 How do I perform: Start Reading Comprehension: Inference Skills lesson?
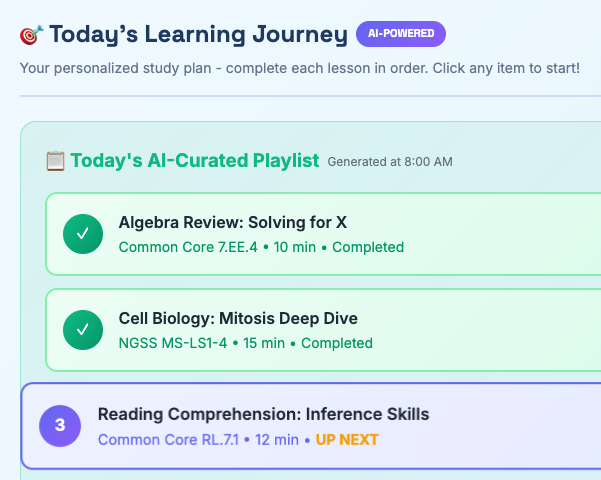[263, 414]
